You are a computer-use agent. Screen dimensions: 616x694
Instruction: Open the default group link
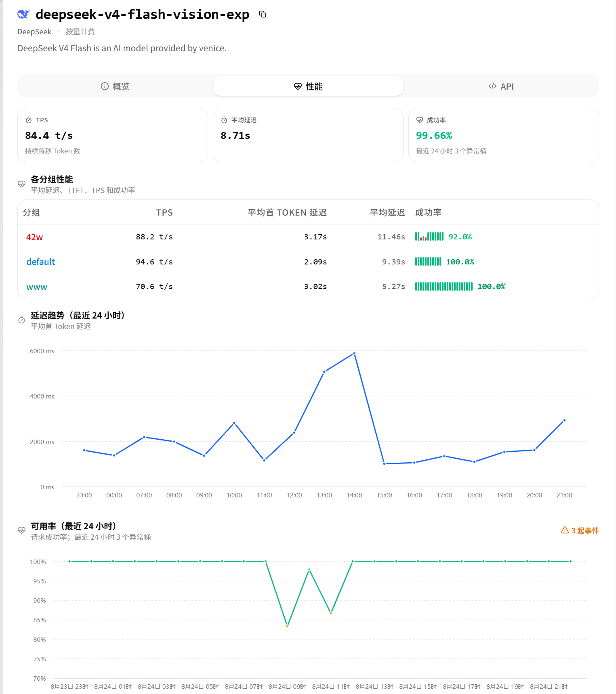point(40,262)
